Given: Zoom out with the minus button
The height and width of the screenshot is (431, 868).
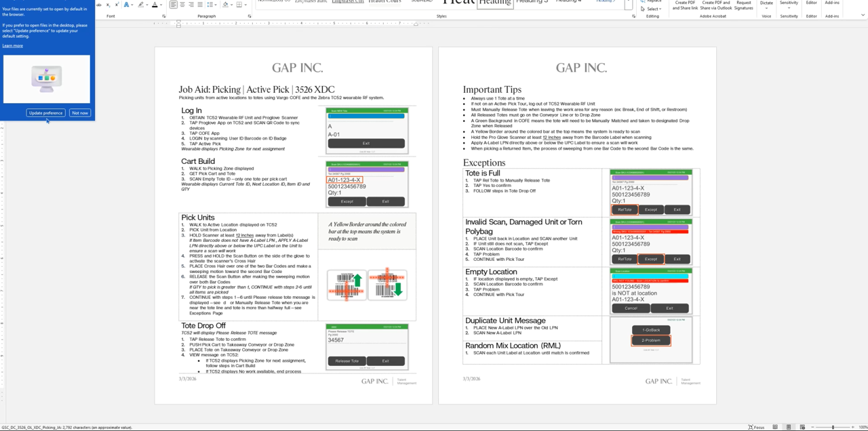Looking at the screenshot, I should pyautogui.click(x=814, y=427).
